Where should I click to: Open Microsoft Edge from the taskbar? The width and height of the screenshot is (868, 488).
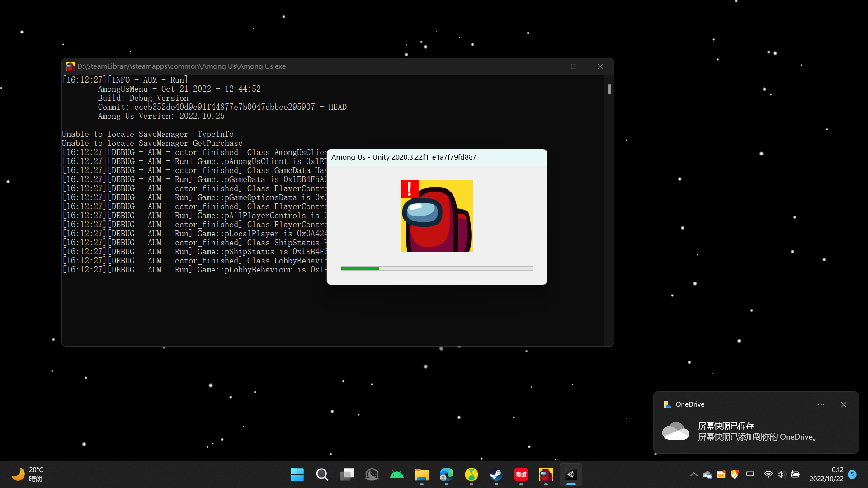coord(446,474)
